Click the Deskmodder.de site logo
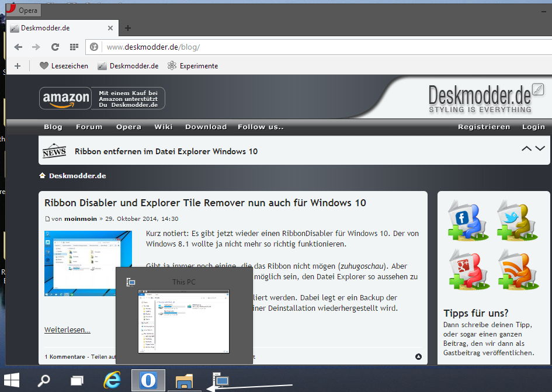The width and height of the screenshot is (552, 392). (x=486, y=99)
